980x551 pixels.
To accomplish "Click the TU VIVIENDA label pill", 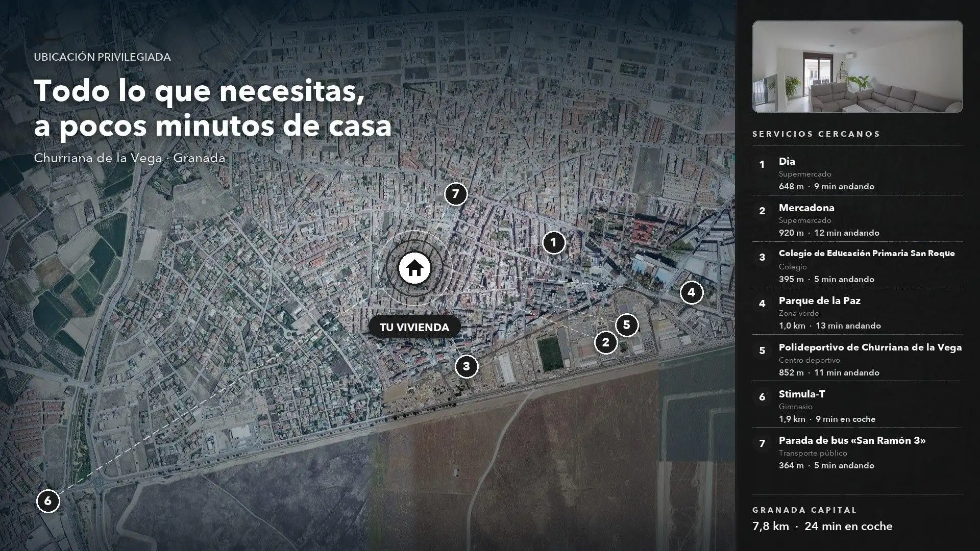I will [x=414, y=327].
